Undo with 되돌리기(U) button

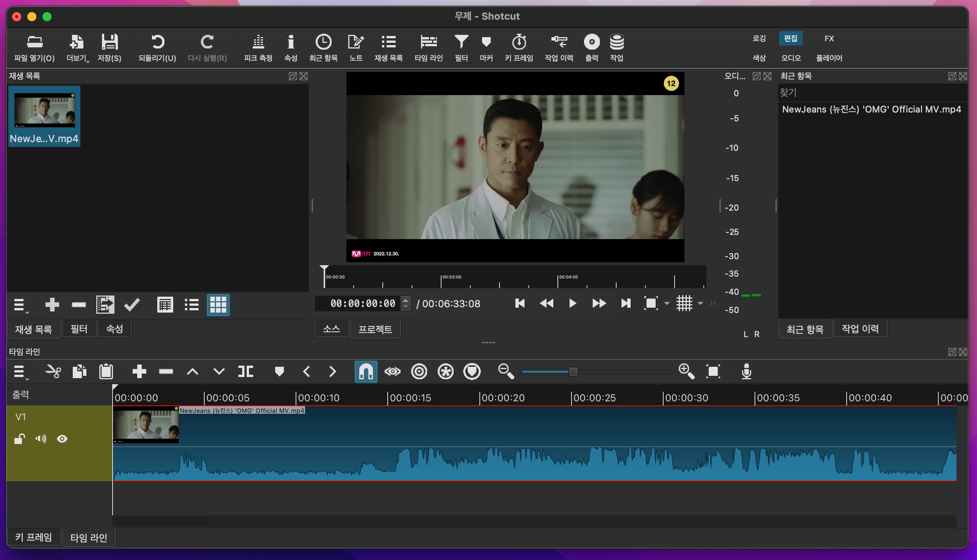(157, 48)
